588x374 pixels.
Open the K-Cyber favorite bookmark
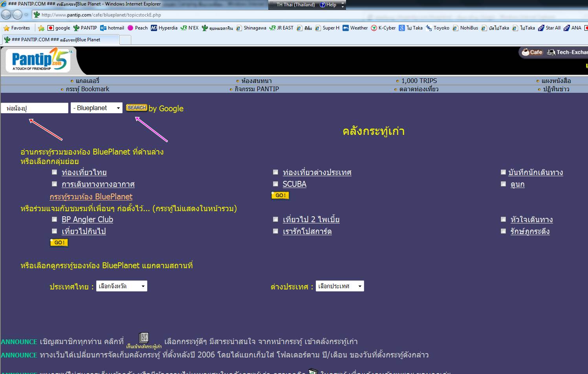(x=383, y=28)
